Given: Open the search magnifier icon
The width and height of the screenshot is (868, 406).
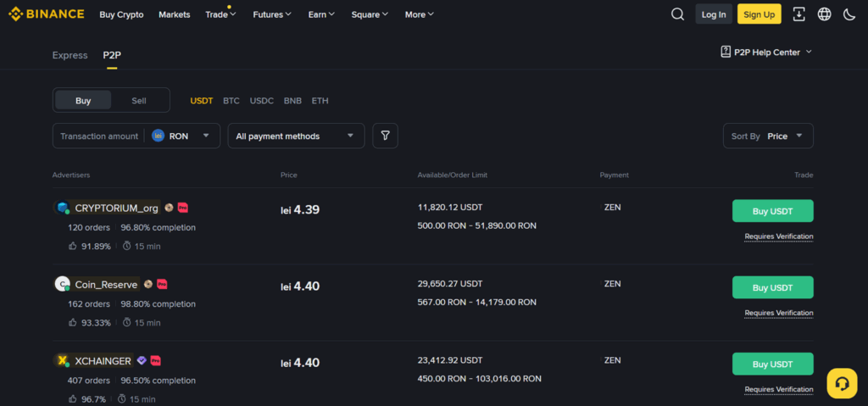Looking at the screenshot, I should 677,14.
